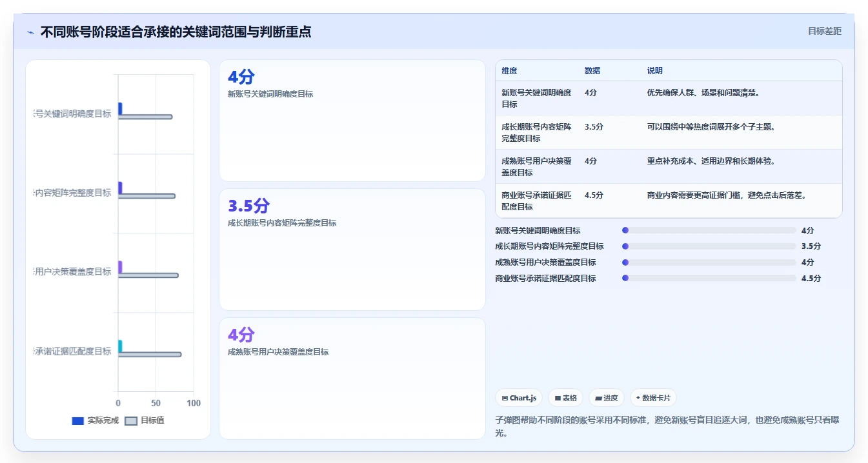Click the 内容矩阵完整度目标 chart axis label
Image resolution: width=868 pixels, height=463 pixels.
tap(73, 193)
